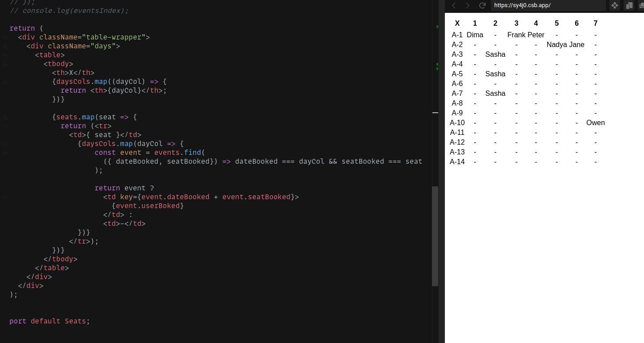Click the X header cell

pyautogui.click(x=457, y=23)
